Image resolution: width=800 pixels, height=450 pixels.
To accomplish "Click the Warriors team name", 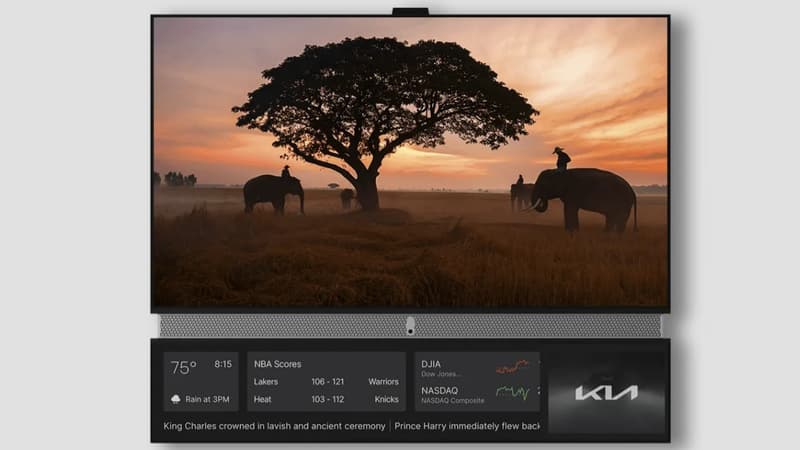I will tap(383, 381).
